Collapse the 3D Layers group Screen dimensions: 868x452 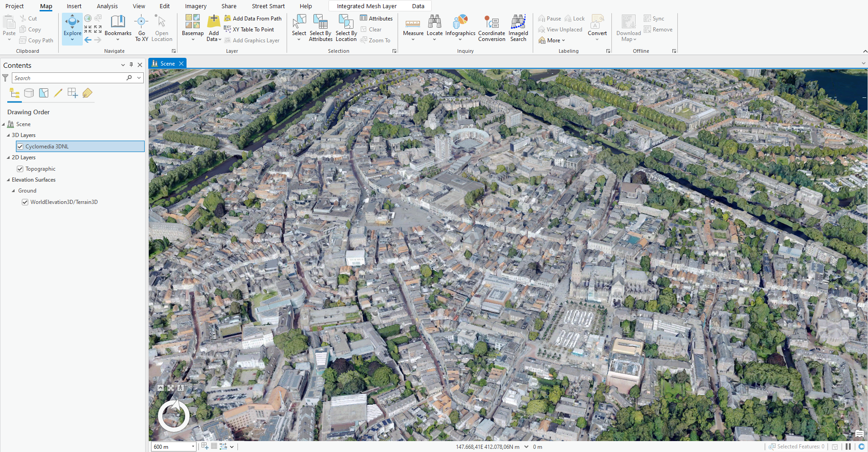click(x=8, y=135)
